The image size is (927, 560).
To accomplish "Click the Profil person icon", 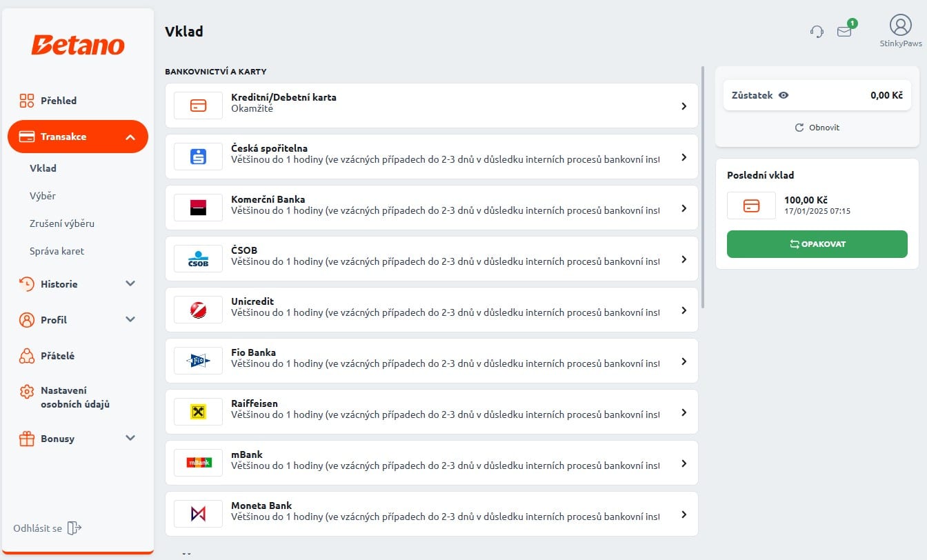I will pos(27,320).
